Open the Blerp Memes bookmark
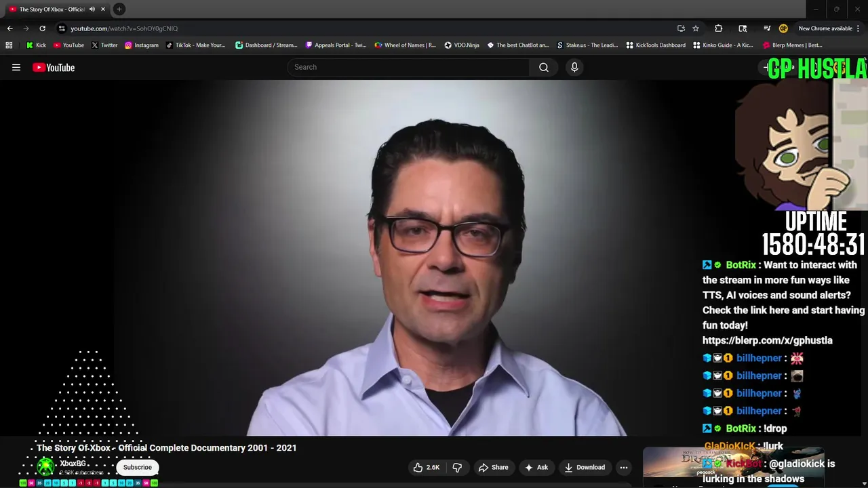This screenshot has width=868, height=488. 793,45
